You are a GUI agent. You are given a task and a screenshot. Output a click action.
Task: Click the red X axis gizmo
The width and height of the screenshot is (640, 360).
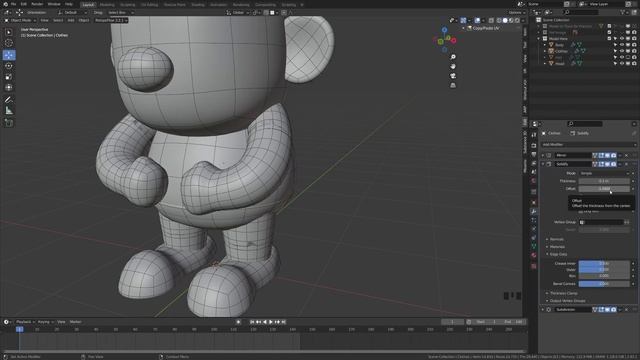click(x=453, y=41)
